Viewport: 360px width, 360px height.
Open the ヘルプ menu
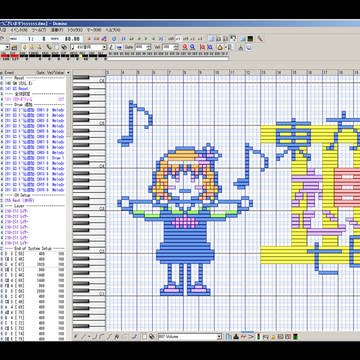click(112, 31)
